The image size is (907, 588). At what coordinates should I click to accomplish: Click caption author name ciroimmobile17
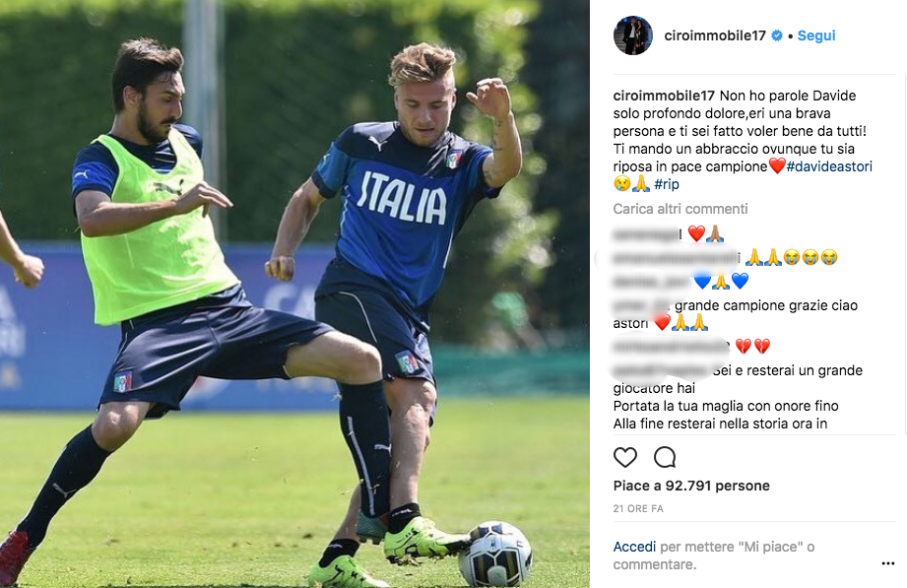click(x=664, y=97)
